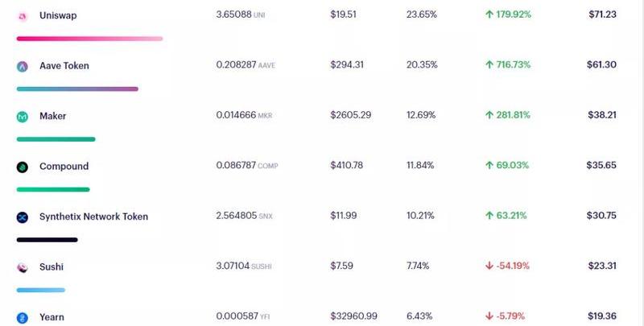The image size is (644, 326).
Task: Select Uniswap's $71.23 total value
Action: tap(602, 14)
